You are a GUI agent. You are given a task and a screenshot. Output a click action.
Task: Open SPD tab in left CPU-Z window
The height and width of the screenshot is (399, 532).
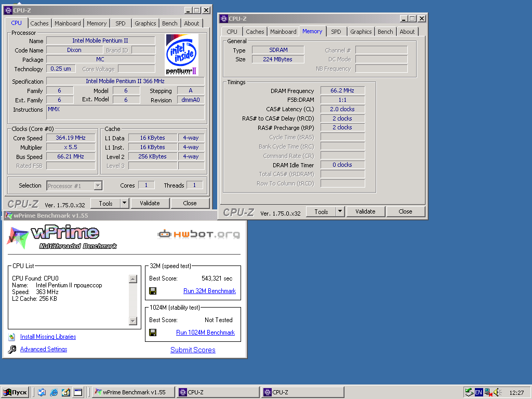pos(121,23)
